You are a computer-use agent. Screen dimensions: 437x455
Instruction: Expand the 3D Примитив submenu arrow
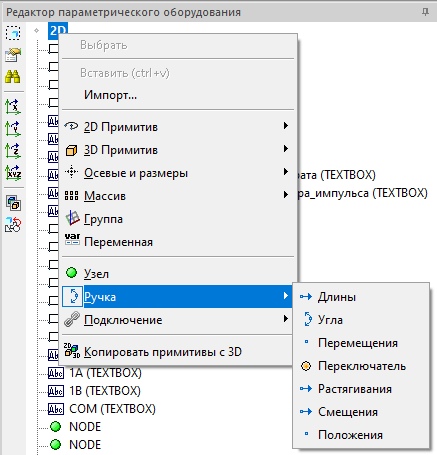pyautogui.click(x=285, y=149)
